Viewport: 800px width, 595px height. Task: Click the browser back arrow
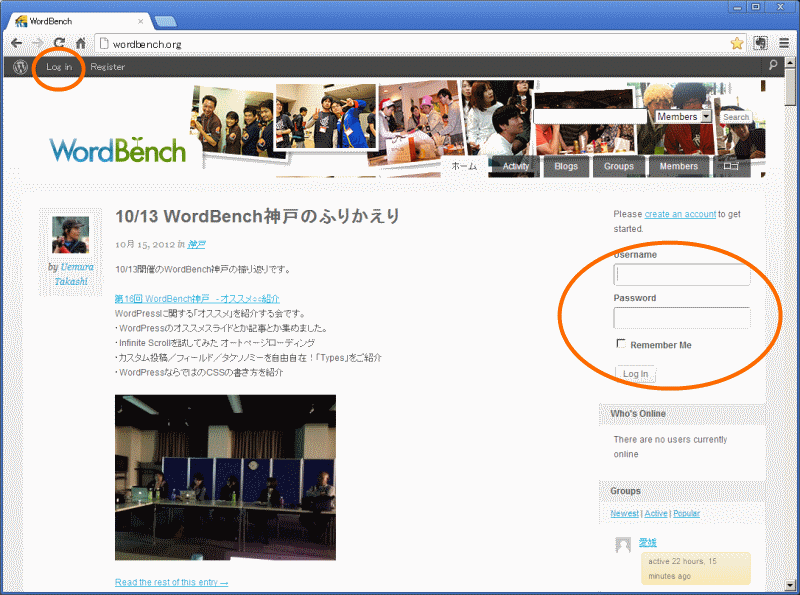(x=16, y=43)
